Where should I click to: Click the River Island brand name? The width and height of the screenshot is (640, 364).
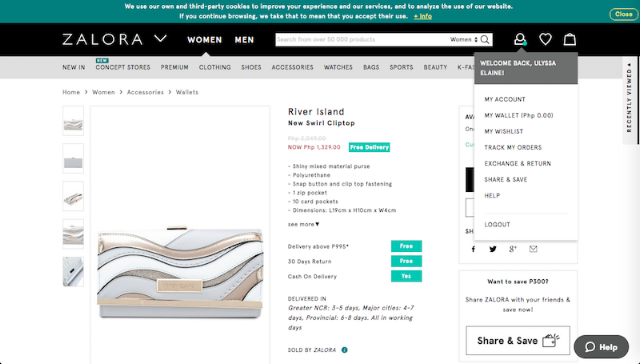316,112
